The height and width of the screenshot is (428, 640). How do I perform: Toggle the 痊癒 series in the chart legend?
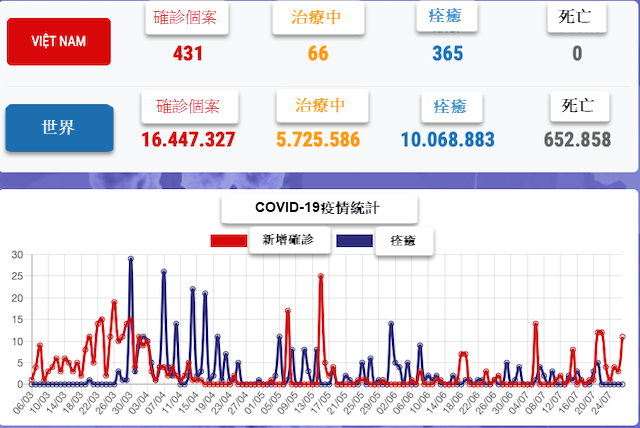(x=403, y=241)
